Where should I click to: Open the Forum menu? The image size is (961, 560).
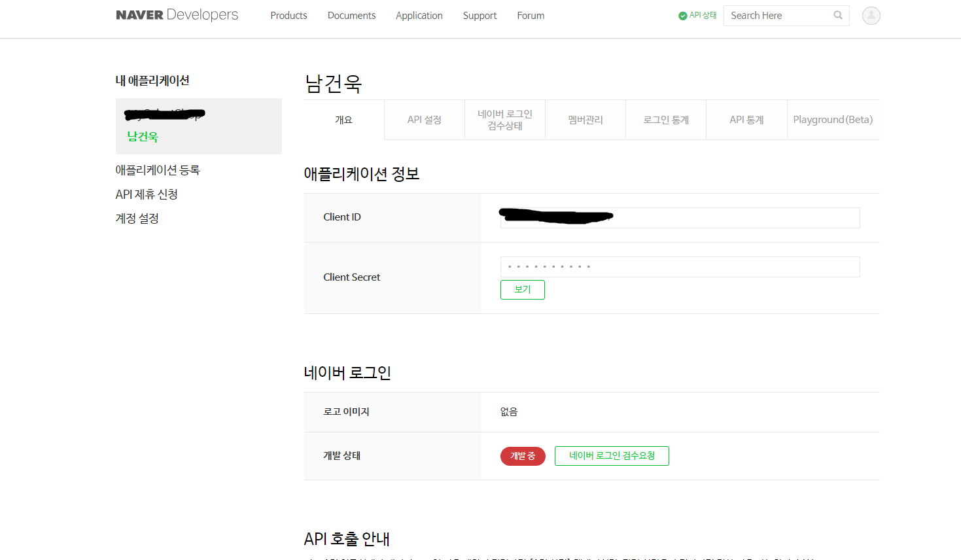tap(531, 16)
